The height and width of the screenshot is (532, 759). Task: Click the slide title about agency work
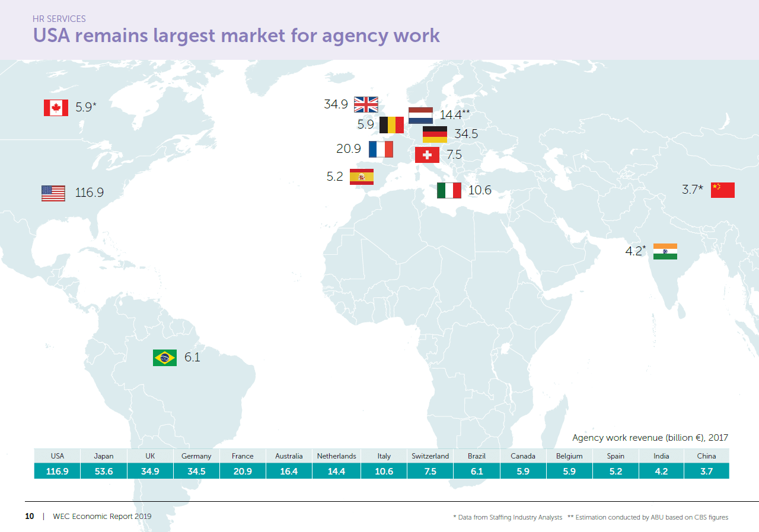point(236,36)
